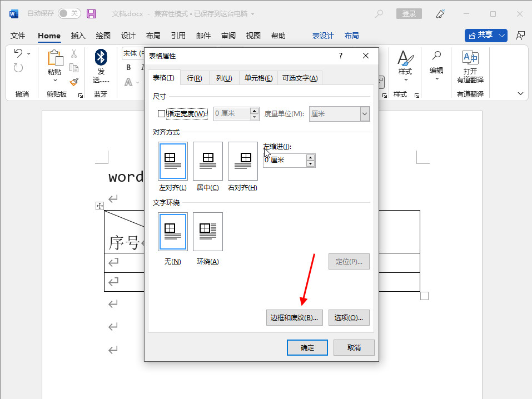The width and height of the screenshot is (532, 399).
Task: Select 居中(C) alignment option
Action: point(208,161)
